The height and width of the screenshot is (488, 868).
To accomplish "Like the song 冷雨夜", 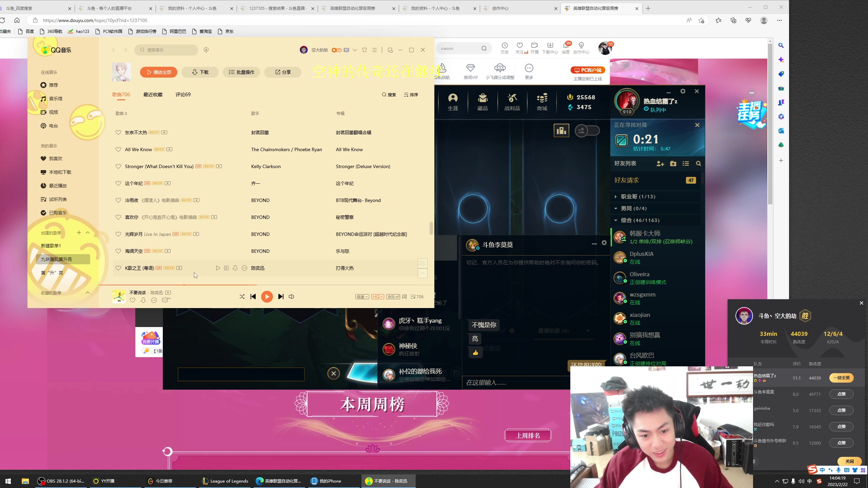I will click(x=118, y=200).
